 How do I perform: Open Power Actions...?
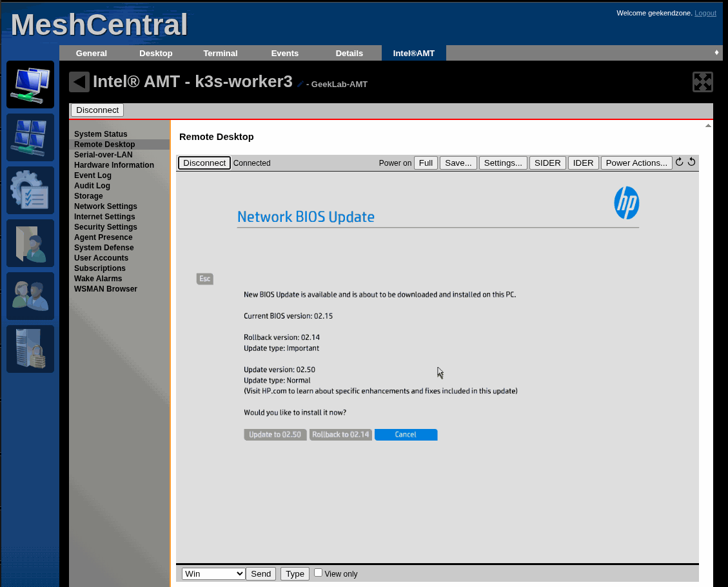coord(636,163)
